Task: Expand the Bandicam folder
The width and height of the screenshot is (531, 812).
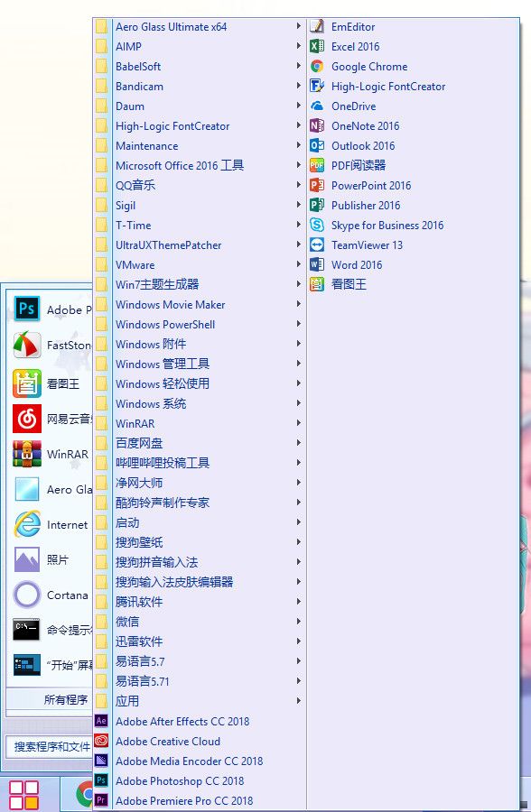Action: coord(200,86)
